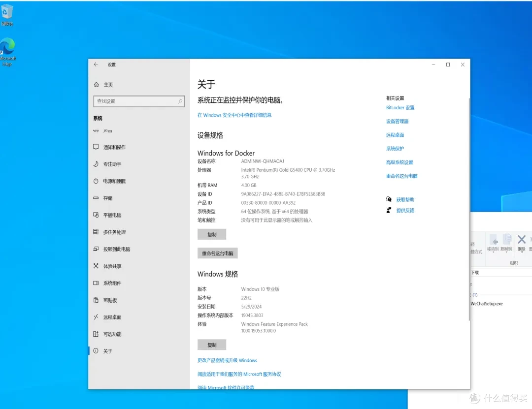The image size is (532, 409).
Task: Click the Home (主页) icon
Action: point(97,85)
